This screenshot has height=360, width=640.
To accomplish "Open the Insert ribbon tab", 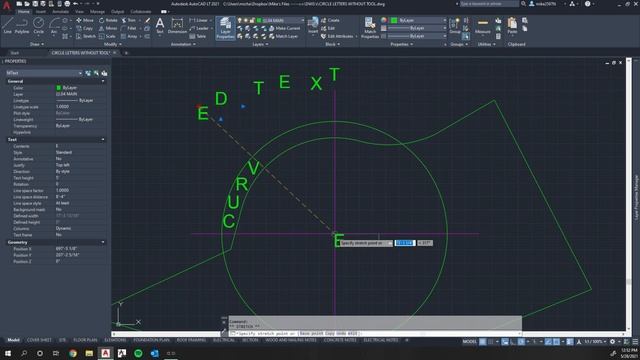I will 41,11.
